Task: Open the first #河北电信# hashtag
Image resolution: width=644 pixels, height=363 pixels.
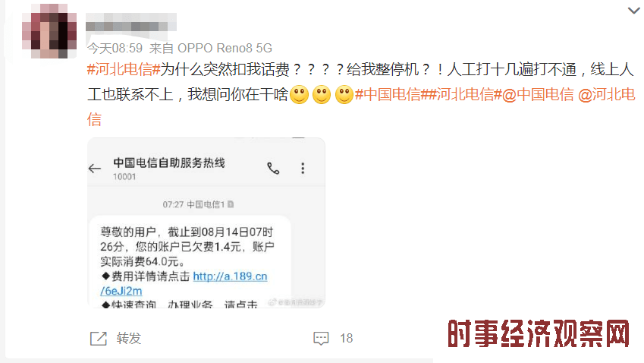Action: tap(123, 69)
